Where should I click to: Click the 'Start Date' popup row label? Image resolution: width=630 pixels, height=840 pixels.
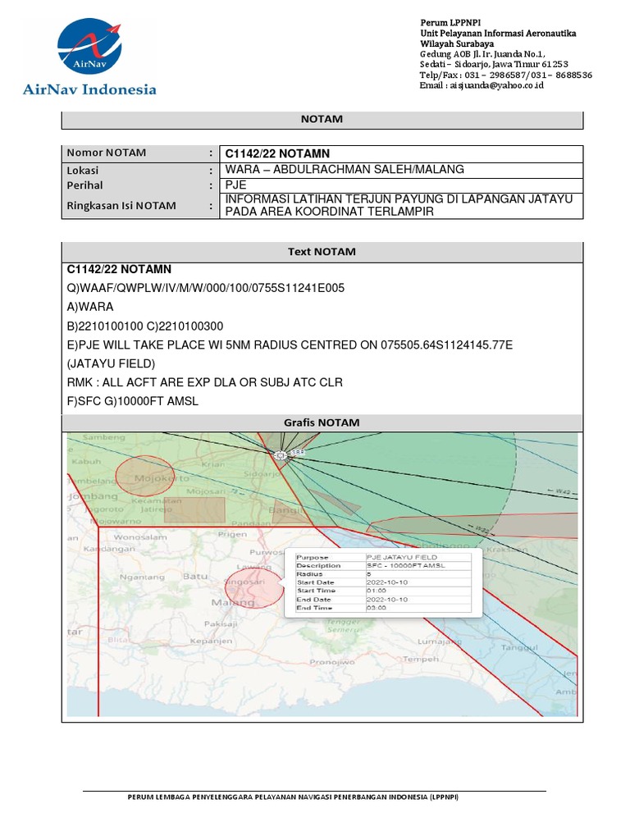click(x=316, y=582)
